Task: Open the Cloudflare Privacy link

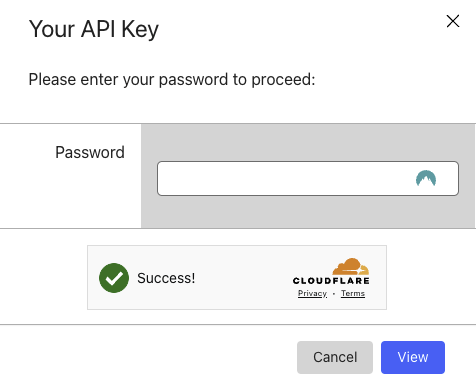Action: [x=312, y=293]
